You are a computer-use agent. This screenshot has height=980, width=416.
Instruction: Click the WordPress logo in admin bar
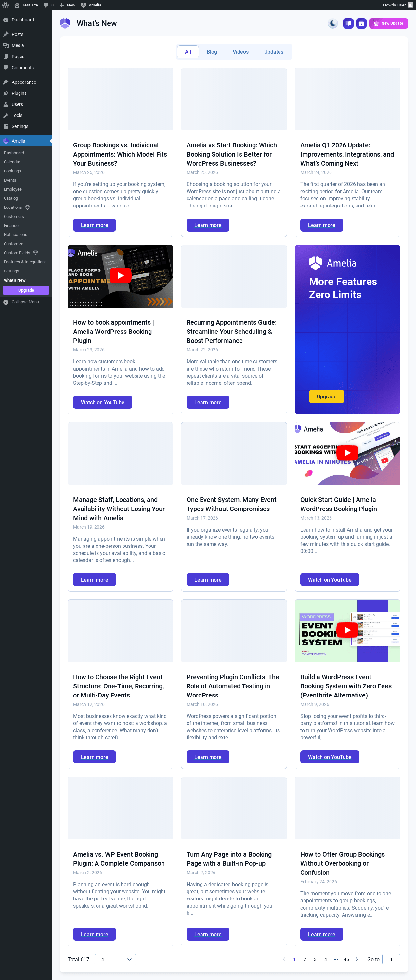click(x=6, y=5)
